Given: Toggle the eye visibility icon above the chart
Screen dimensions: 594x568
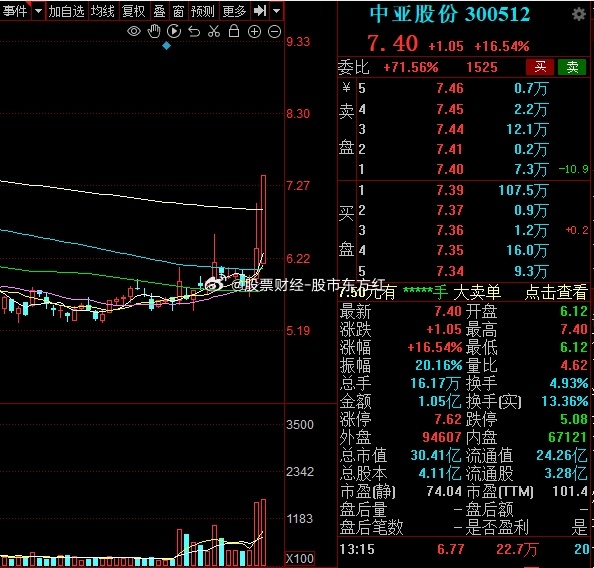Looking at the screenshot, I should pyautogui.click(x=134, y=31).
